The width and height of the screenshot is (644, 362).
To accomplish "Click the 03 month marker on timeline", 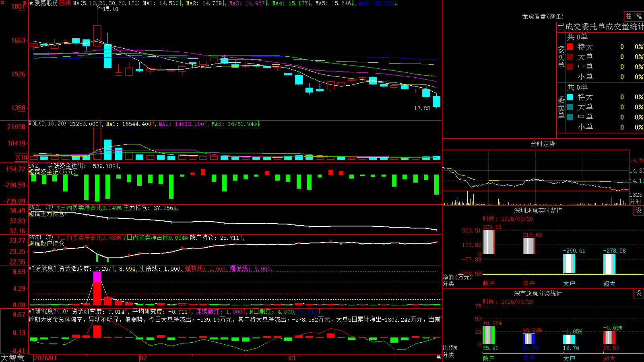I will 292,358.
